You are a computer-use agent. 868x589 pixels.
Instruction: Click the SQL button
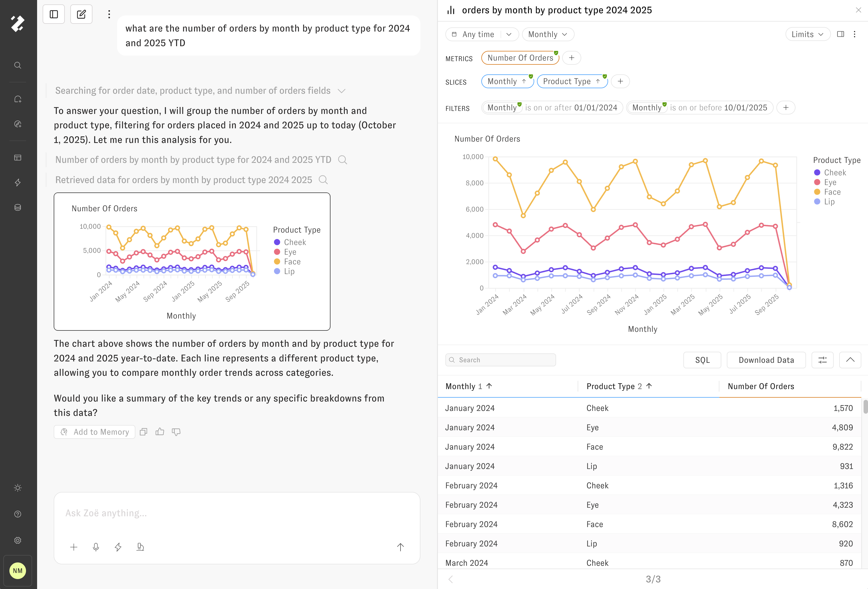[x=702, y=360]
